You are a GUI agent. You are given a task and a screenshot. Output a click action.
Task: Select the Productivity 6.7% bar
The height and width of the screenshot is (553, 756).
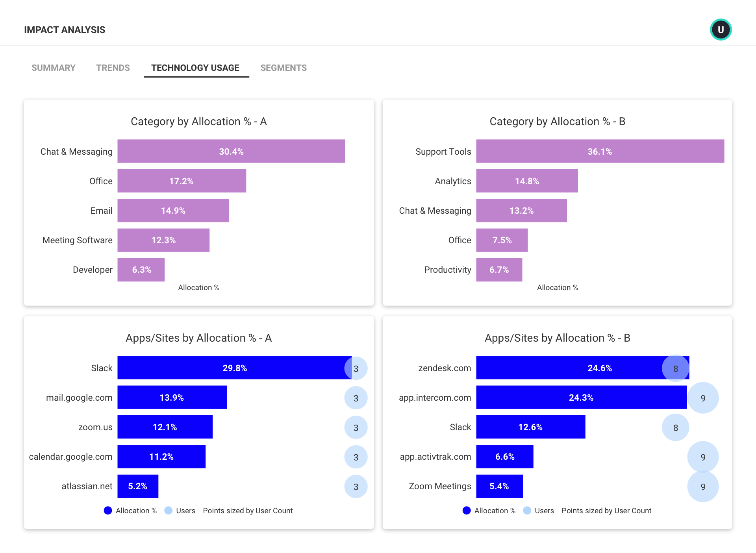point(499,270)
